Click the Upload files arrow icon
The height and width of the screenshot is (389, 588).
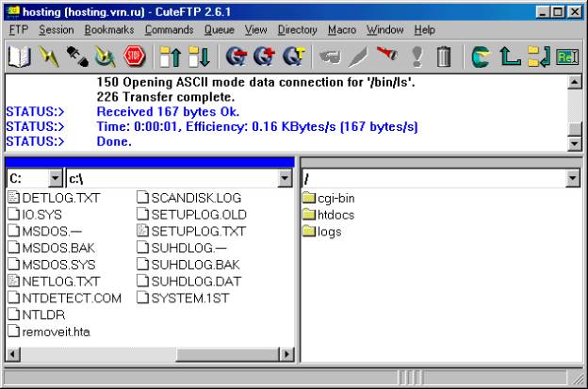tap(170, 57)
